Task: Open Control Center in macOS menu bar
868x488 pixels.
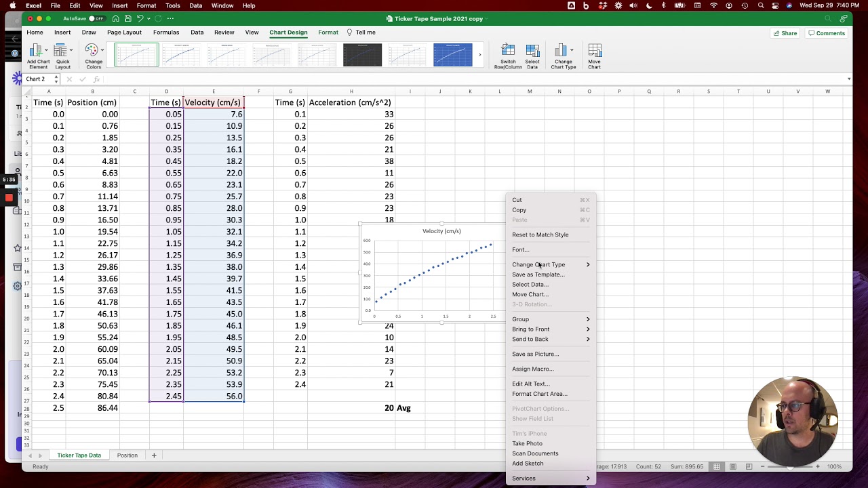Action: (774, 5)
